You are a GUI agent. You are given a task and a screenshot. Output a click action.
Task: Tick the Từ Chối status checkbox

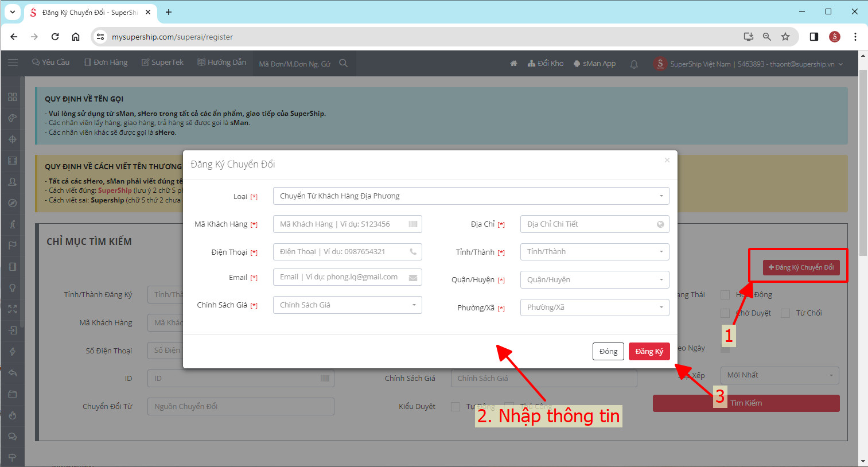(785, 313)
